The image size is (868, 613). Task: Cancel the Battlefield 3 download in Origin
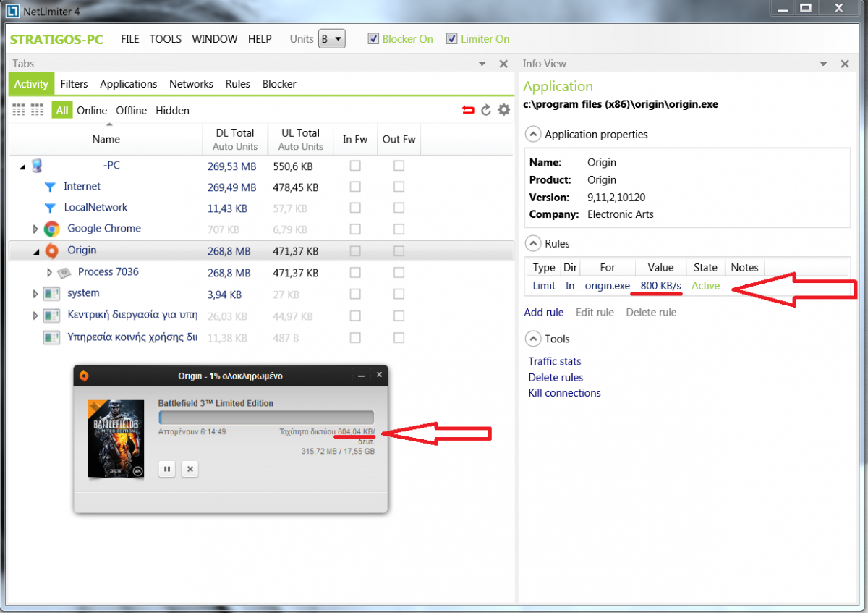click(190, 469)
